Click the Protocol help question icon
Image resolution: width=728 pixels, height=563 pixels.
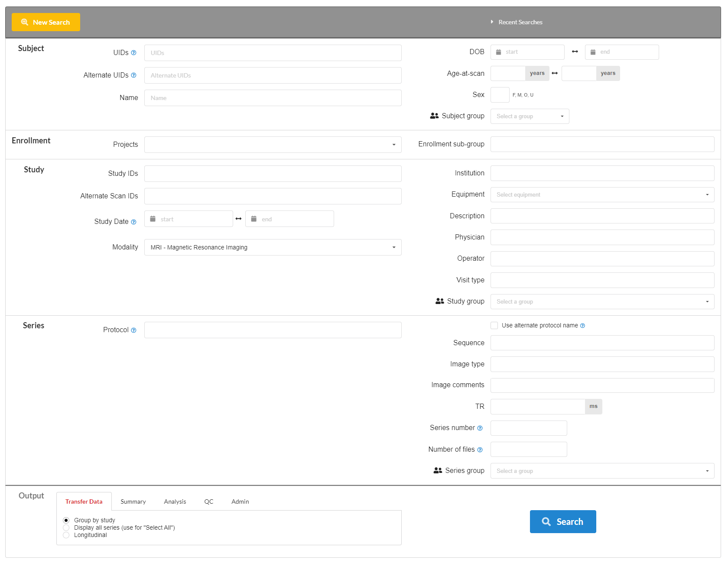pos(133,330)
